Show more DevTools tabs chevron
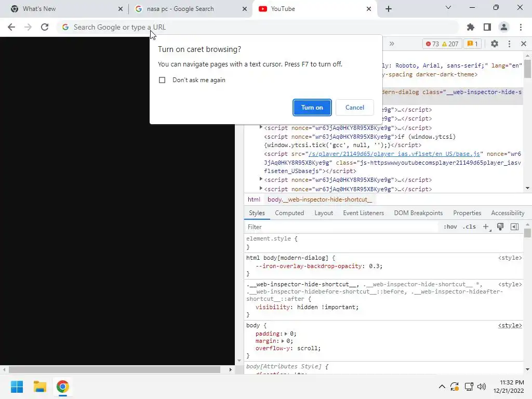Viewport: 532px width, 399px height. tap(392, 44)
